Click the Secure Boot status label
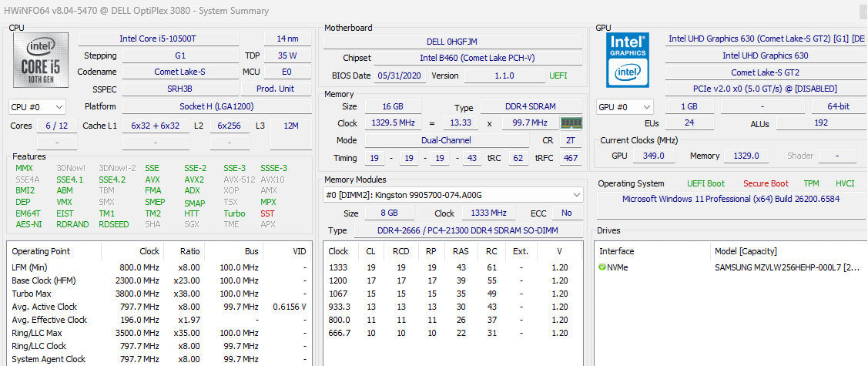 coord(766,183)
